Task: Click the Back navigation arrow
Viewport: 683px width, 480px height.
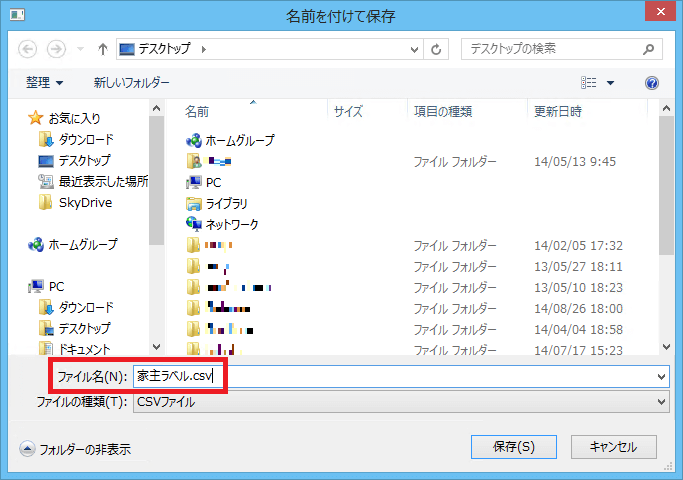Action: pyautogui.click(x=27, y=48)
